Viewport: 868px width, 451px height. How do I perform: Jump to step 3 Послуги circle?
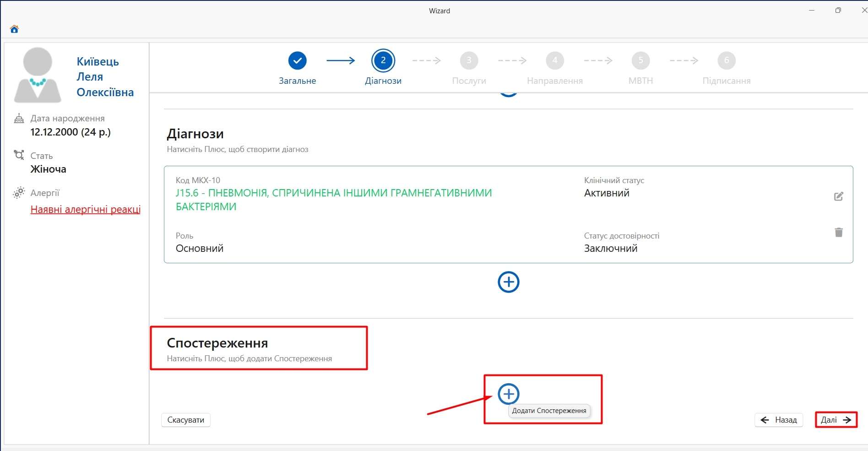pyautogui.click(x=469, y=60)
